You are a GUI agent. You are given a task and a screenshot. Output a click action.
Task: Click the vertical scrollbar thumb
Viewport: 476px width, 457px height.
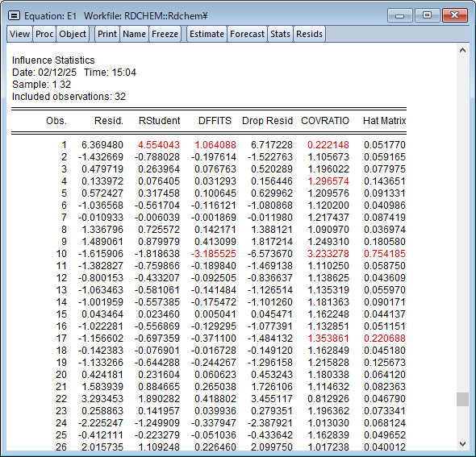[x=462, y=400]
